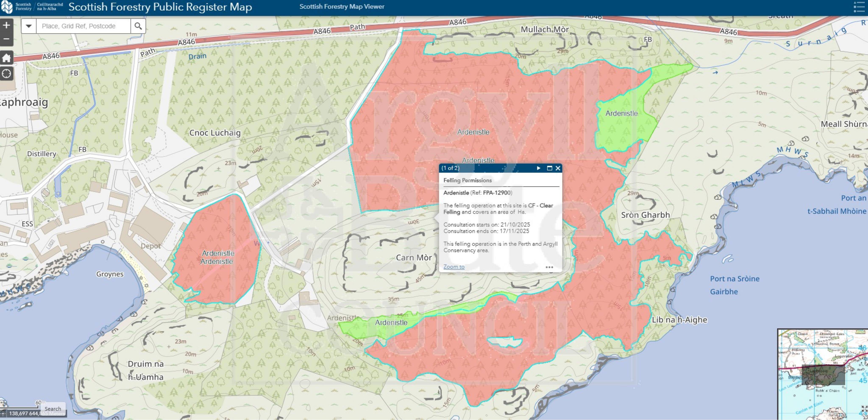Click the Mullach Mòr map label

(545, 29)
